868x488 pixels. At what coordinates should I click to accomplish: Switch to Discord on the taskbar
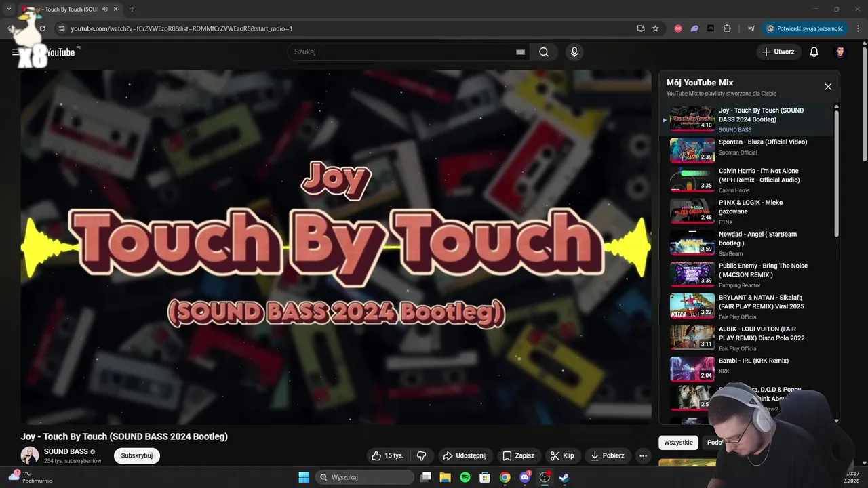(x=524, y=477)
